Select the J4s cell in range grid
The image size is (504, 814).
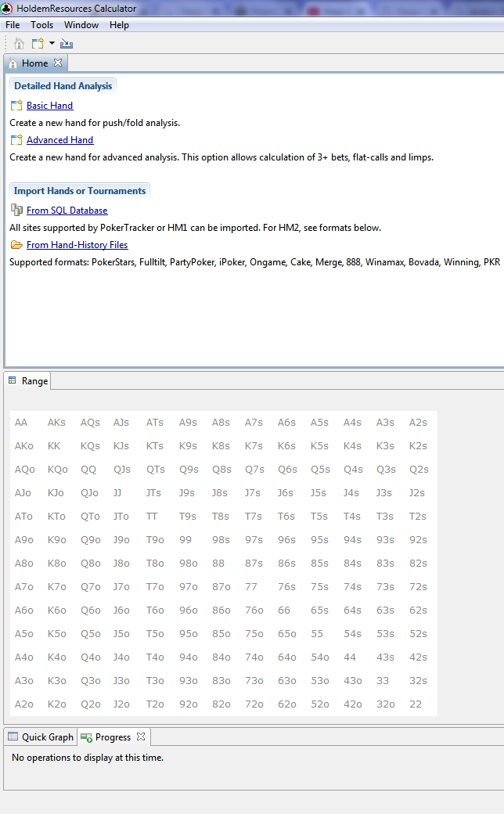(351, 492)
